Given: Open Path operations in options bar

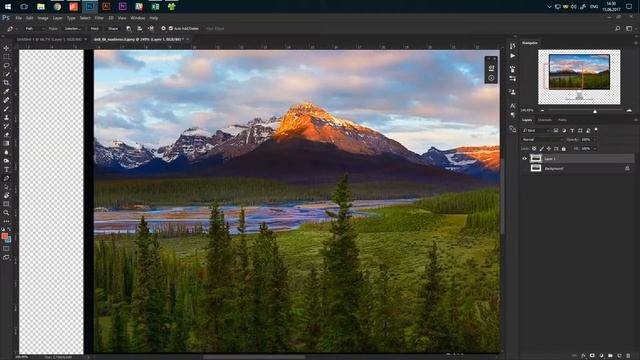Looking at the screenshot, I should point(129,29).
